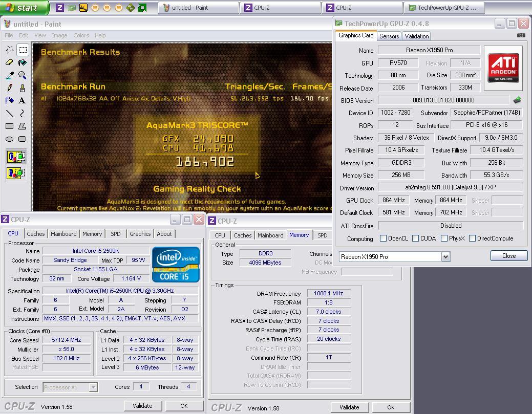Select the Brush tool in Paint

(23, 88)
